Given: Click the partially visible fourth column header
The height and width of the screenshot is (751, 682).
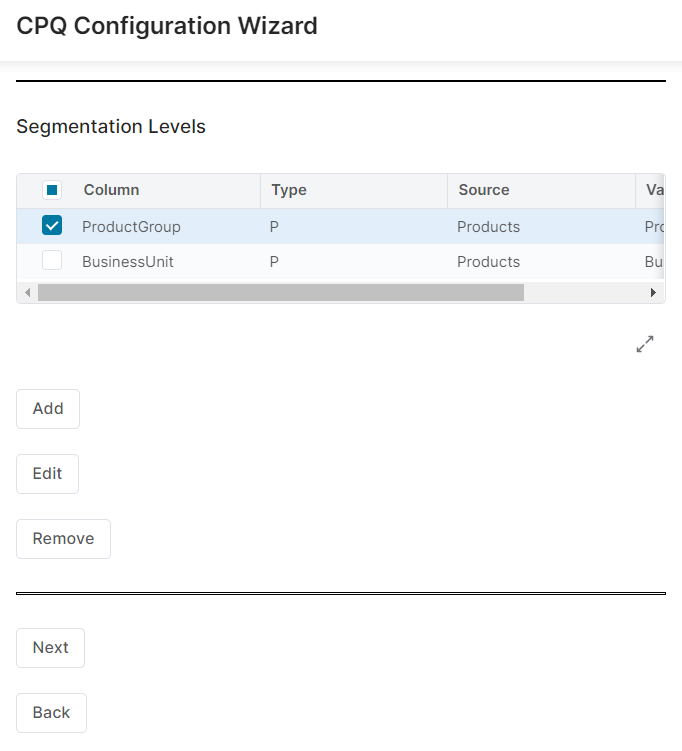Looking at the screenshot, I should [x=654, y=190].
